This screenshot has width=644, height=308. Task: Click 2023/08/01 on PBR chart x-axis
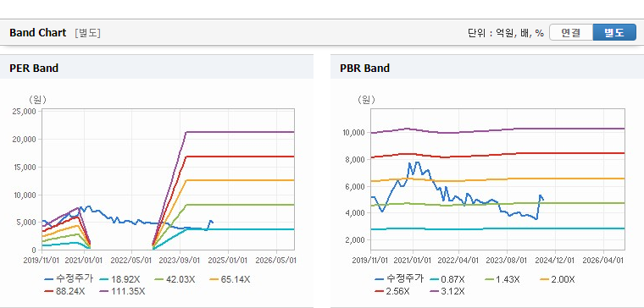point(507,261)
